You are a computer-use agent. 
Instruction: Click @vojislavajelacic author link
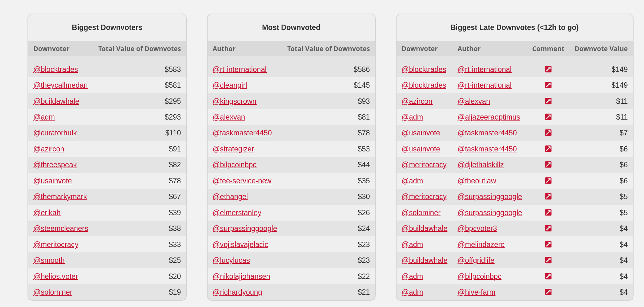click(240, 245)
